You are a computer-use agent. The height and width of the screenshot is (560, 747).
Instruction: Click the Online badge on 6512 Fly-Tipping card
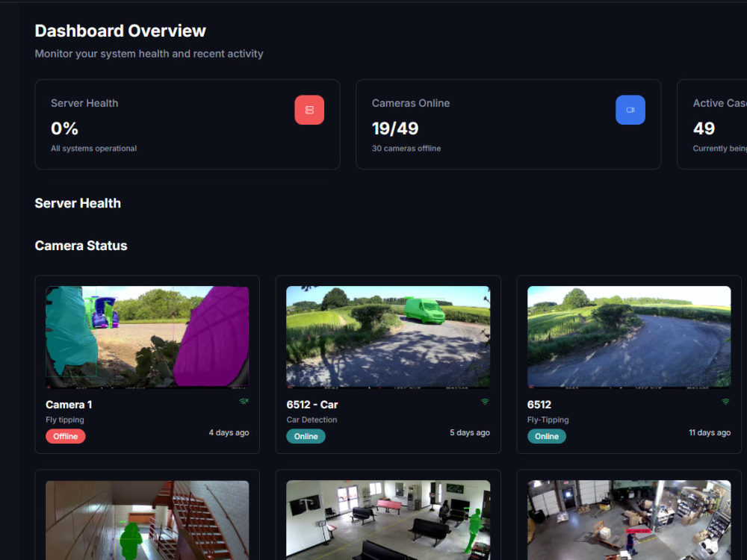click(547, 436)
